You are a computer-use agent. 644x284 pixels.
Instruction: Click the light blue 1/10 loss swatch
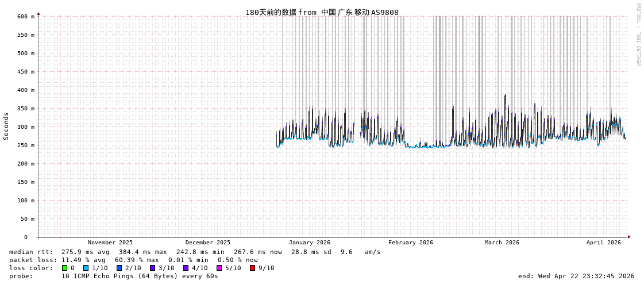tap(86, 268)
